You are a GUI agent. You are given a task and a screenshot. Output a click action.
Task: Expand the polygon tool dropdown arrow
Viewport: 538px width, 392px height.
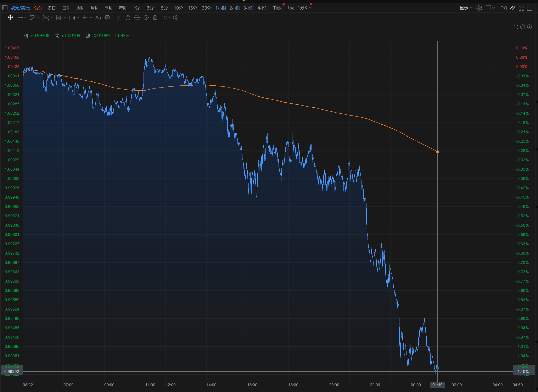pos(38,18)
